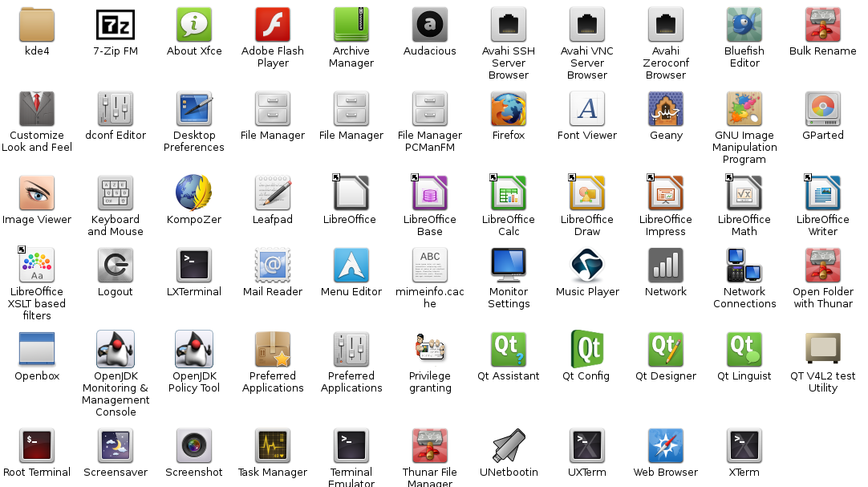The height and width of the screenshot is (487, 868).
Task: Launch Music Player
Action: click(586, 265)
